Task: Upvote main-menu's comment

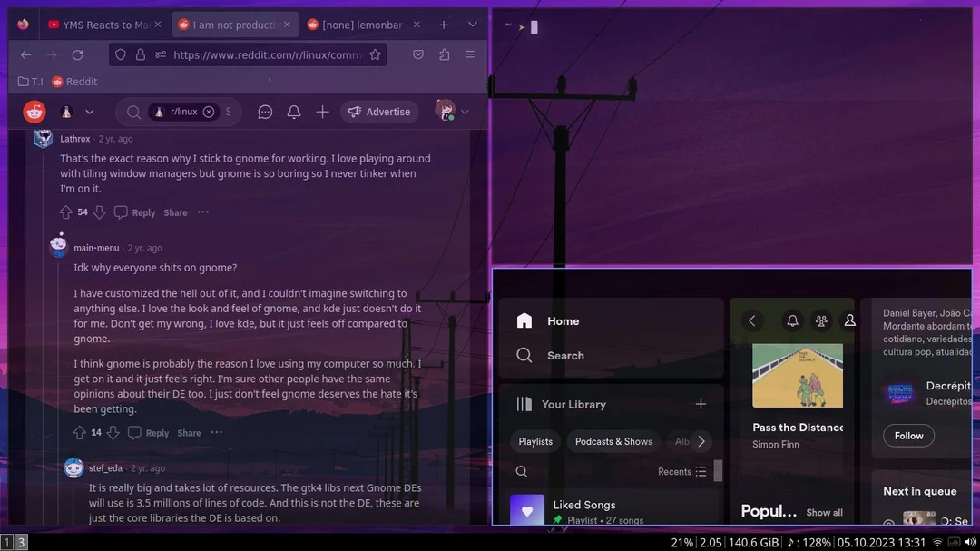Action: (80, 433)
